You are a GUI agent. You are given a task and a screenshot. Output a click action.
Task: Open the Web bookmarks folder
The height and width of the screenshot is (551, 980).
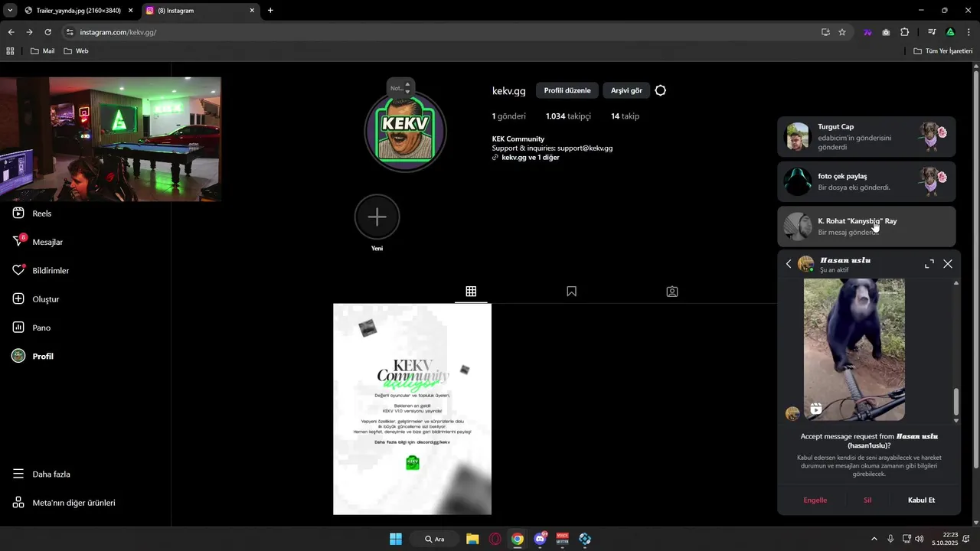76,51
